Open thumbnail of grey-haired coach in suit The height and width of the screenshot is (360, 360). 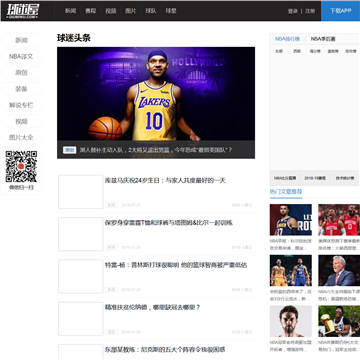[x=339, y=271]
